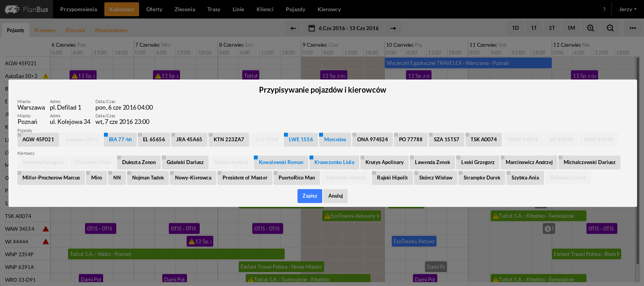Cancel dialog with Anuluj button

point(335,196)
